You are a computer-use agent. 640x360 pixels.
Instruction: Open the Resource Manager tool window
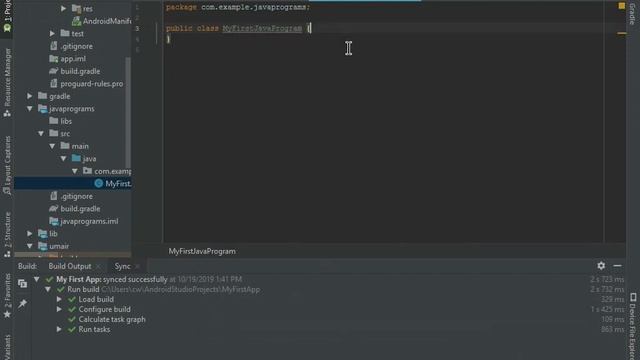(x=7, y=83)
